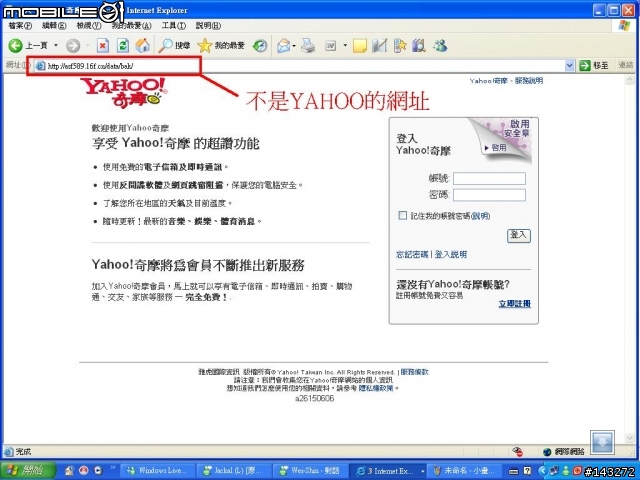Click the Yahoo! Kimo (奇摩) logo
This screenshot has height=480, width=640.
123,93
